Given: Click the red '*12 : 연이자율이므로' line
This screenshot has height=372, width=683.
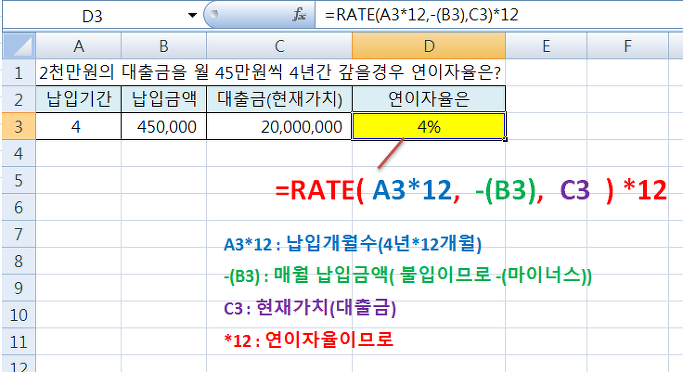Looking at the screenshot, I should tap(309, 340).
